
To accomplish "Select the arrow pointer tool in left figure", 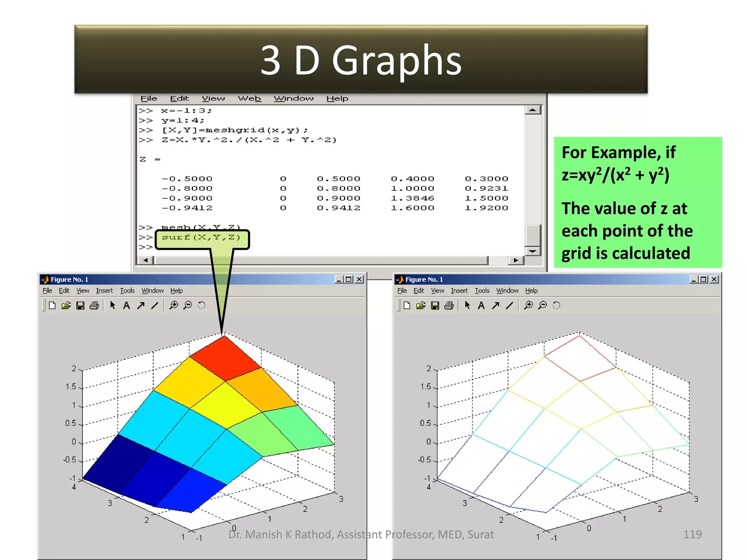I will point(113,305).
